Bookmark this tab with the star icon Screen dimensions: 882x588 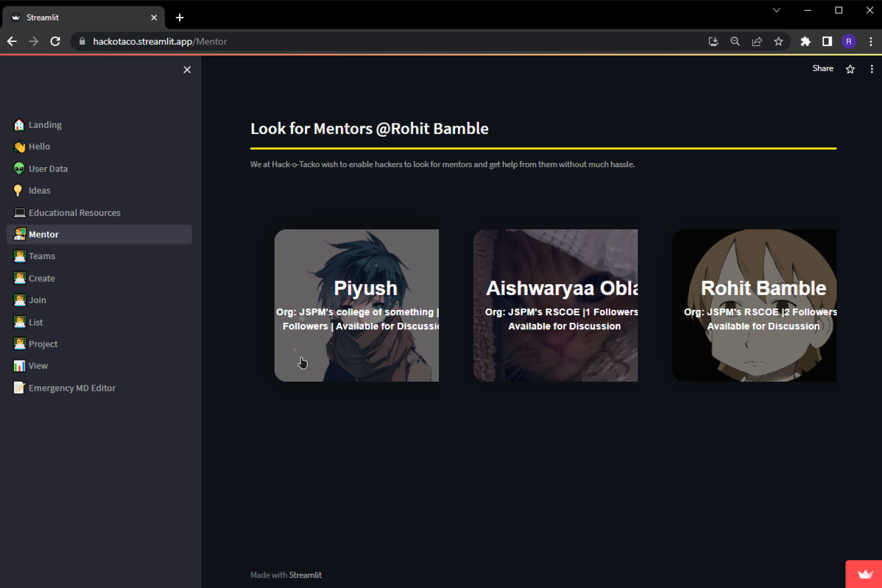click(779, 41)
